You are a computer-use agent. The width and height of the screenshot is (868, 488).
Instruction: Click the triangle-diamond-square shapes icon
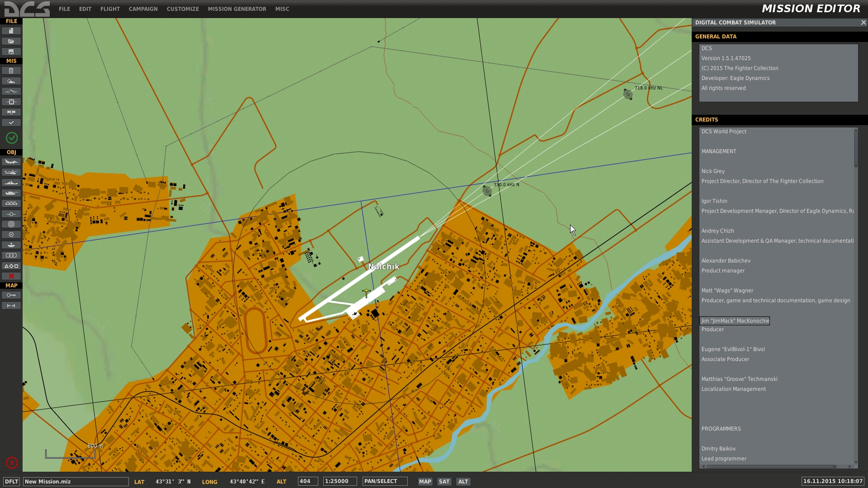[11, 266]
